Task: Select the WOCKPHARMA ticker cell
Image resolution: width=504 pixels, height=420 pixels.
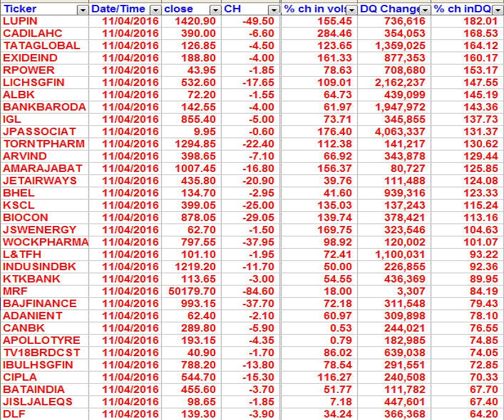Action: tap(45, 242)
